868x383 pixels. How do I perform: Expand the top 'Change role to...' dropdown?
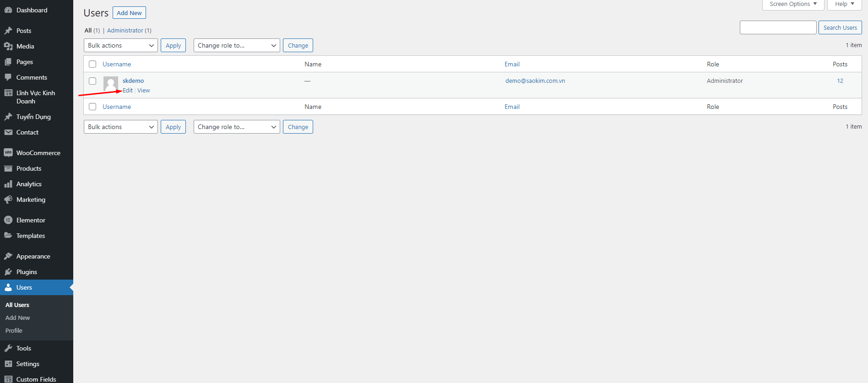(x=236, y=45)
